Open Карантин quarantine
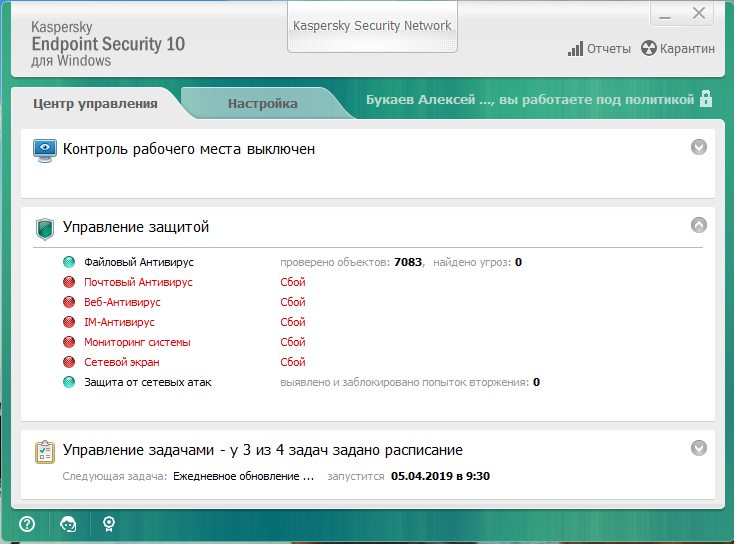 [x=678, y=48]
